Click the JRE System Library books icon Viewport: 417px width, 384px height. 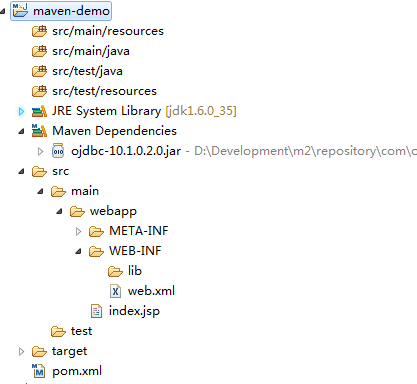click(39, 111)
